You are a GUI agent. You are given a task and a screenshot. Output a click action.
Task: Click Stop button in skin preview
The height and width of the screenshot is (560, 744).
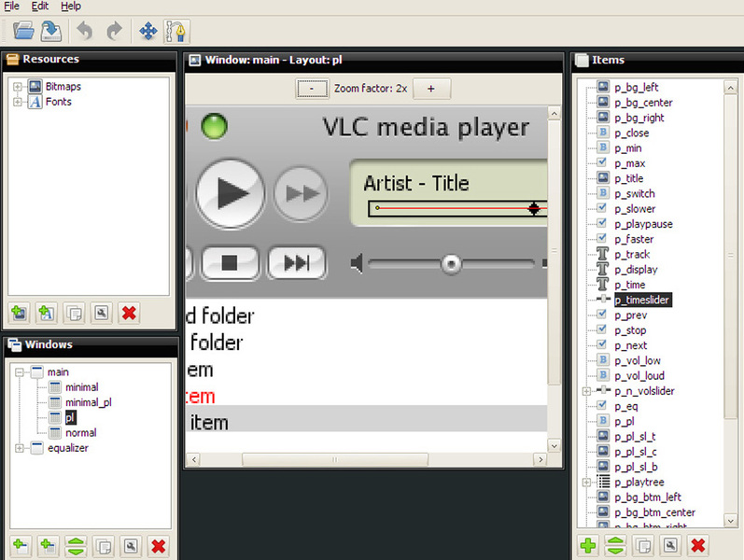(x=231, y=262)
